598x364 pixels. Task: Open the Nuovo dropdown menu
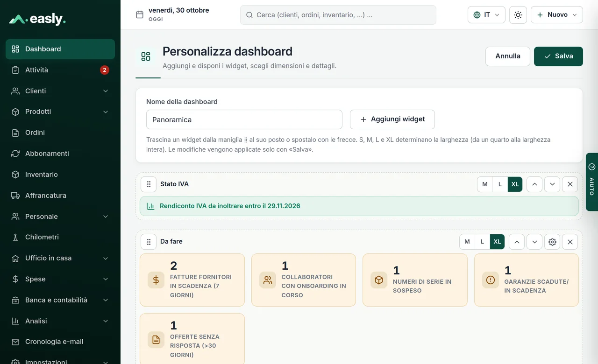pos(557,15)
